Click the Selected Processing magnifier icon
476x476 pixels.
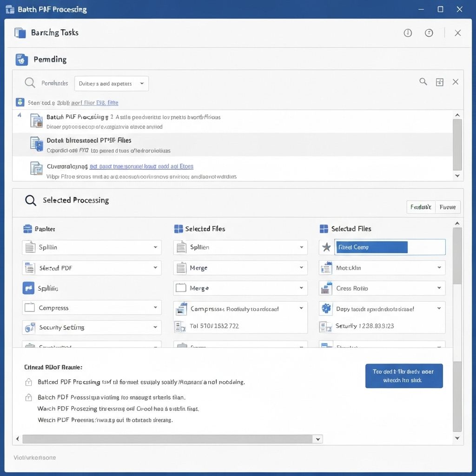[30, 200]
